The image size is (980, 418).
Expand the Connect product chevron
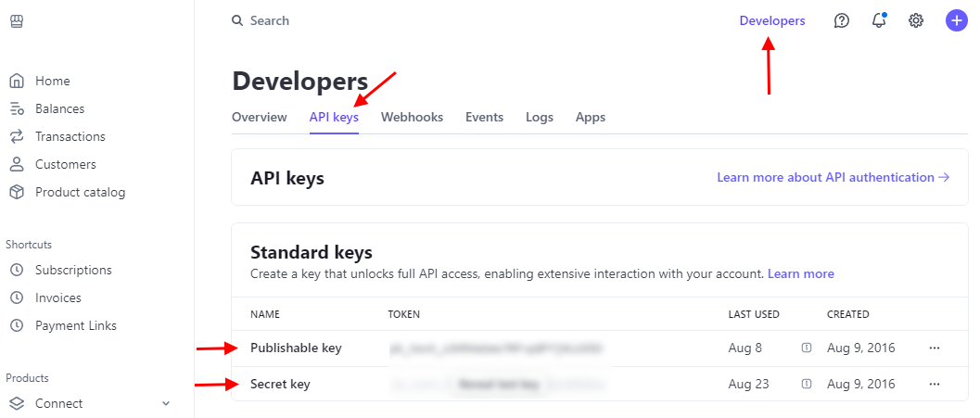(166, 403)
